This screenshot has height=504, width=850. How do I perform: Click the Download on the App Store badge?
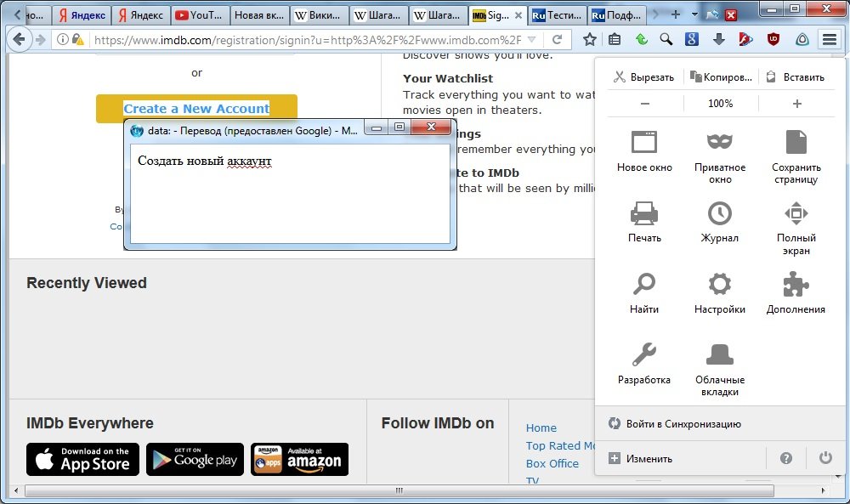83,459
